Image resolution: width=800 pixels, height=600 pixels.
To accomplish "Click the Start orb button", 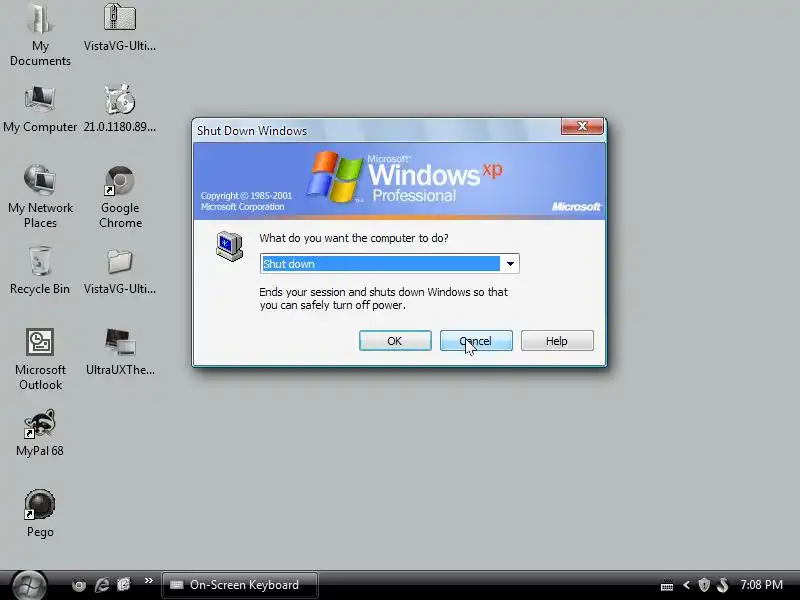I will click(29, 585).
